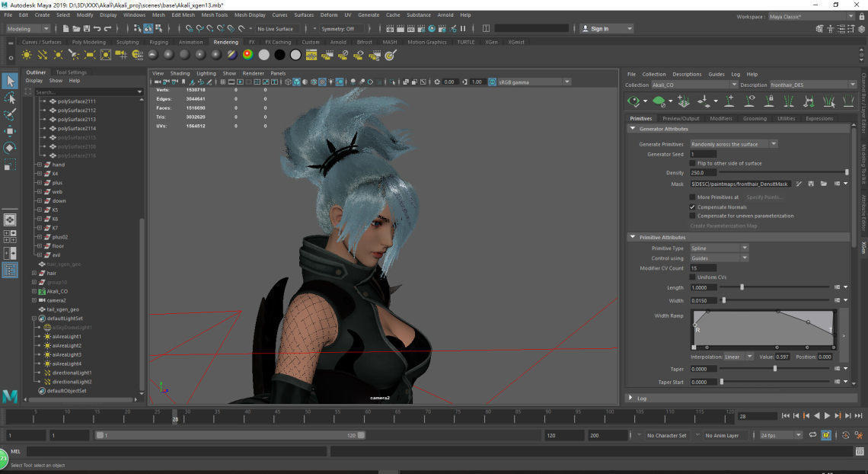
Task: Click the Undo arrow icon
Action: 97,29
